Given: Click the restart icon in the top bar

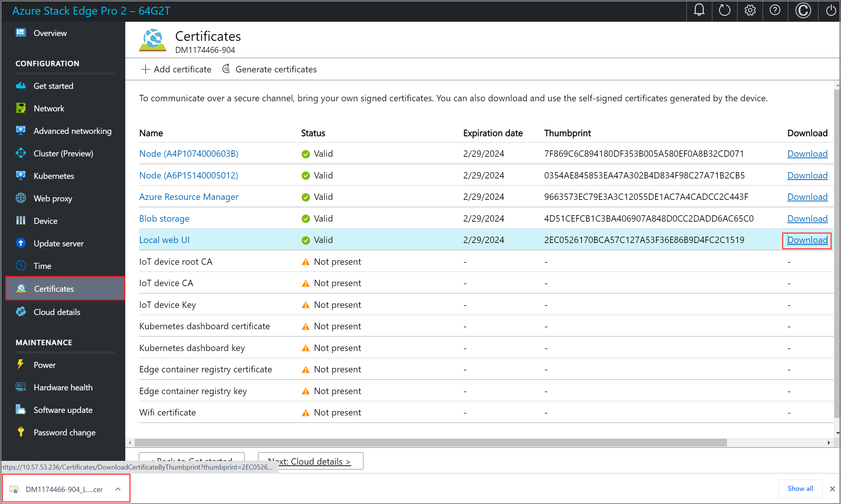Looking at the screenshot, I should (x=724, y=10).
